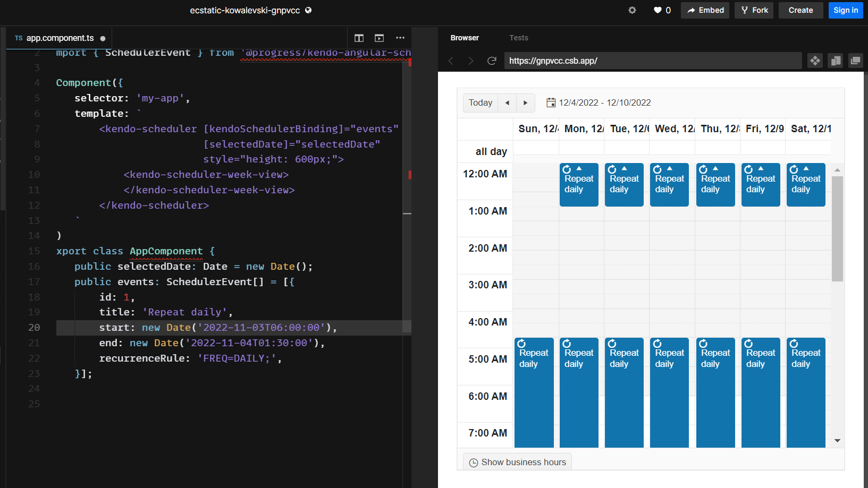The height and width of the screenshot is (488, 868).
Task: Click the preview URL address field
Action: pyautogui.click(x=652, y=61)
